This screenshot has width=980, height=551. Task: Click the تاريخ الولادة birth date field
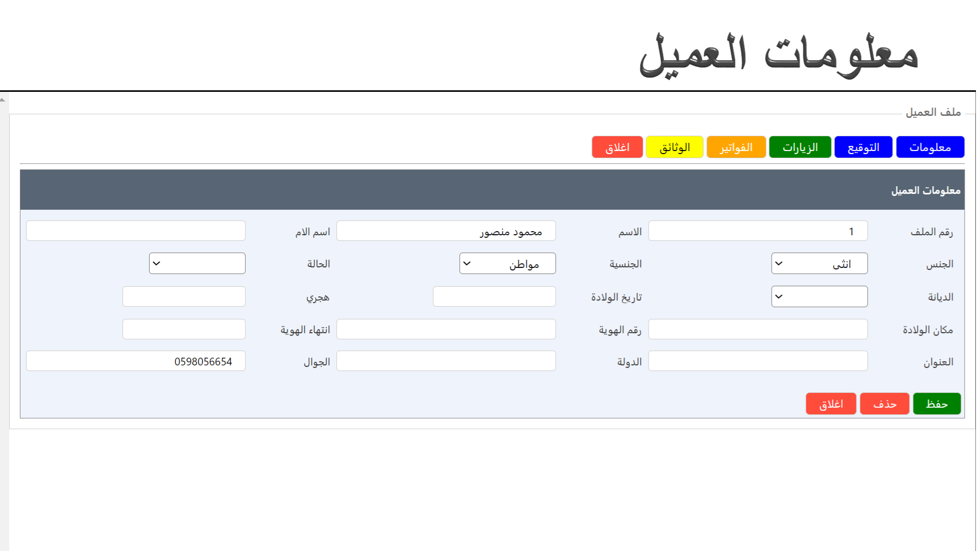point(494,297)
